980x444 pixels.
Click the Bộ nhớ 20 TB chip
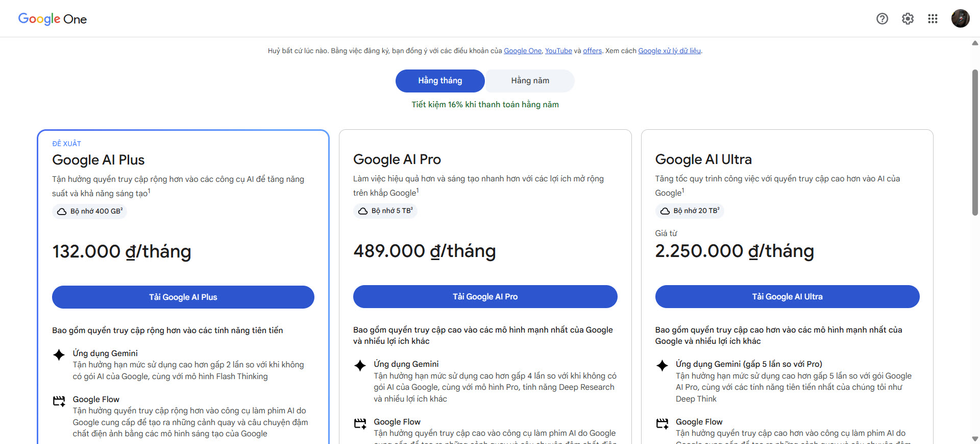point(690,211)
